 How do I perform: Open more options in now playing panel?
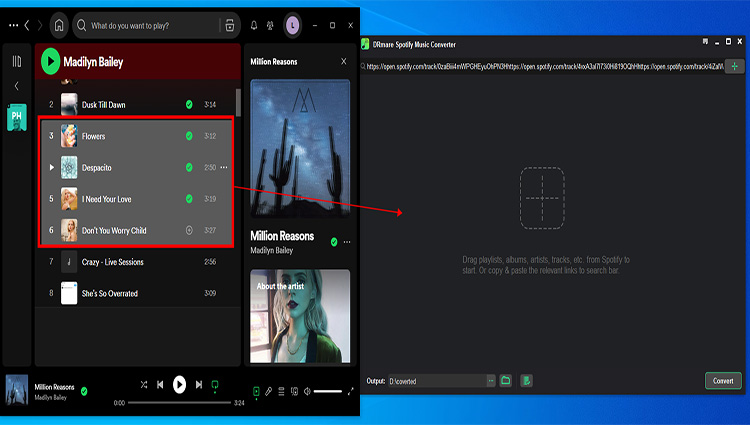point(347,242)
